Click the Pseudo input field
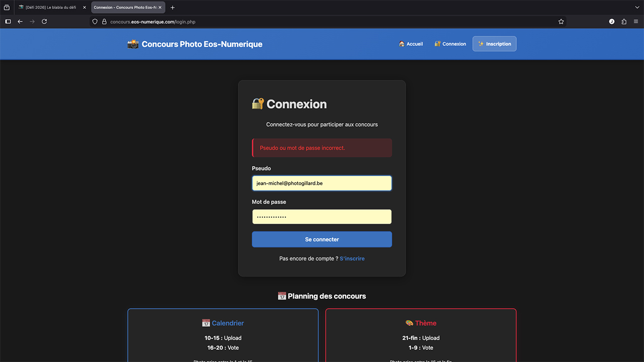 [322, 183]
